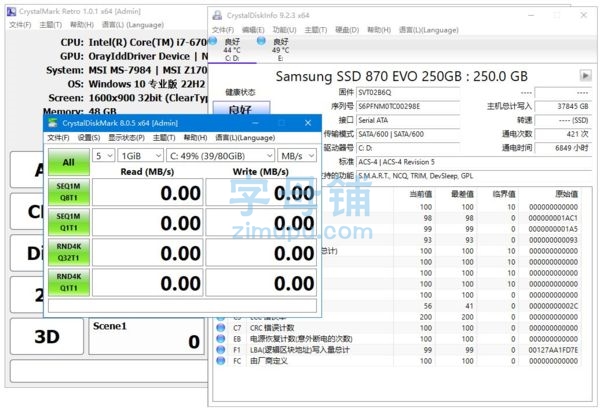Open 语言(L)(Language) menu in CrystalDiskMark
600x411 pixels.
click(245, 138)
